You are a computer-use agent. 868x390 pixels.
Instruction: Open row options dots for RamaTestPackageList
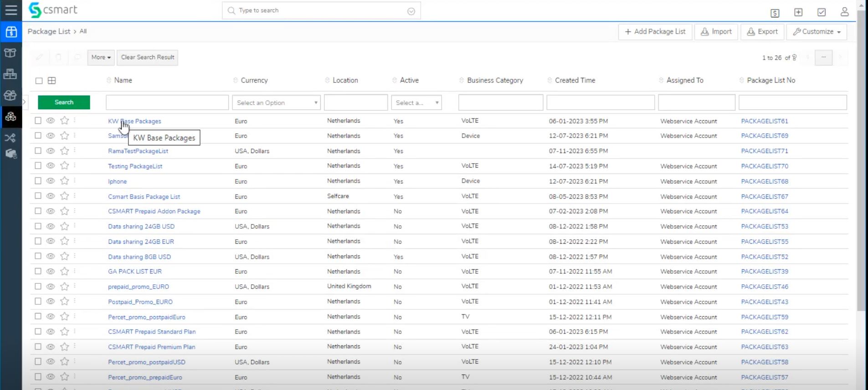(75, 150)
